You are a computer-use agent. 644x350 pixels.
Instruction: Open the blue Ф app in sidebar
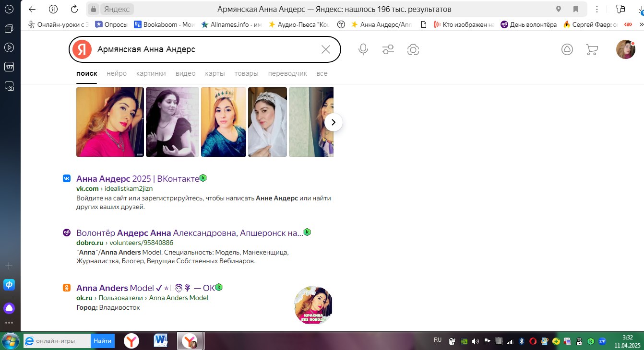[9, 285]
